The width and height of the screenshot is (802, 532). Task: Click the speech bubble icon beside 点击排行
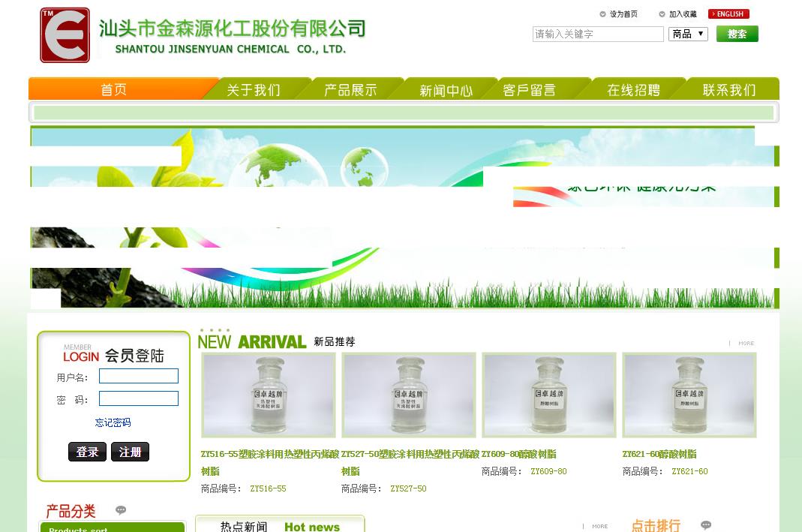706,524
